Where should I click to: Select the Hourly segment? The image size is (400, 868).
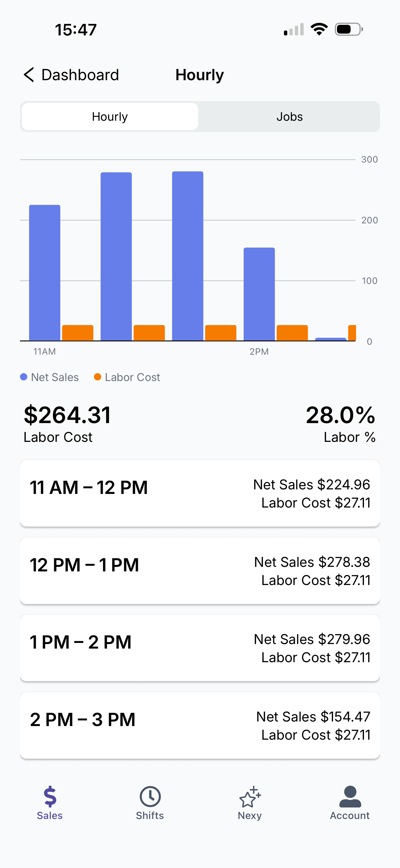[110, 117]
